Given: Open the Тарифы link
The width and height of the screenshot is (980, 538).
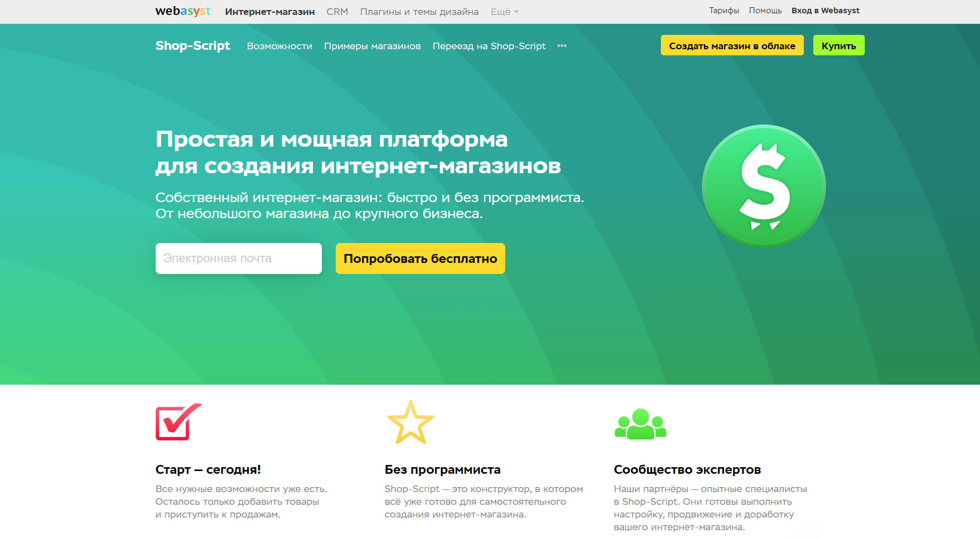Looking at the screenshot, I should coord(724,11).
